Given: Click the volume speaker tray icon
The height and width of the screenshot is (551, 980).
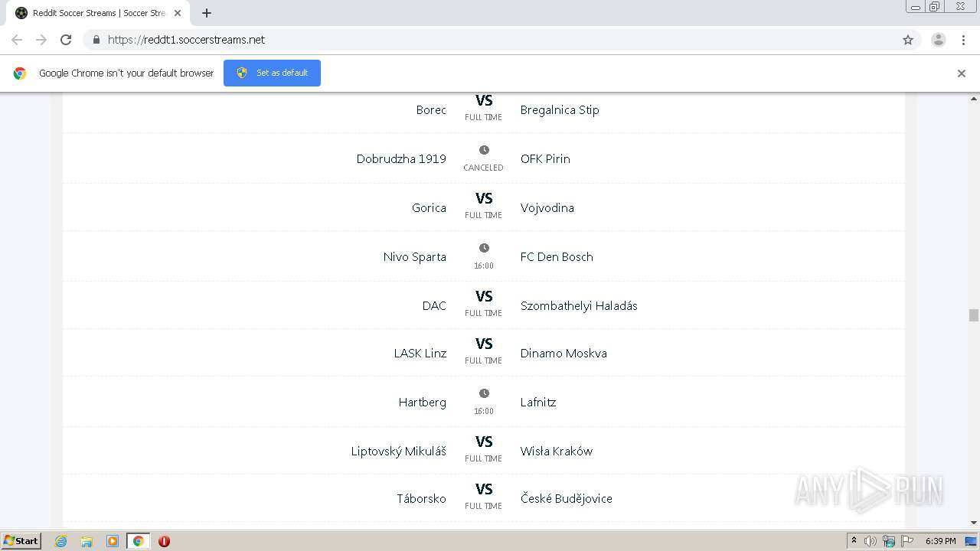Looking at the screenshot, I should click(x=870, y=541).
